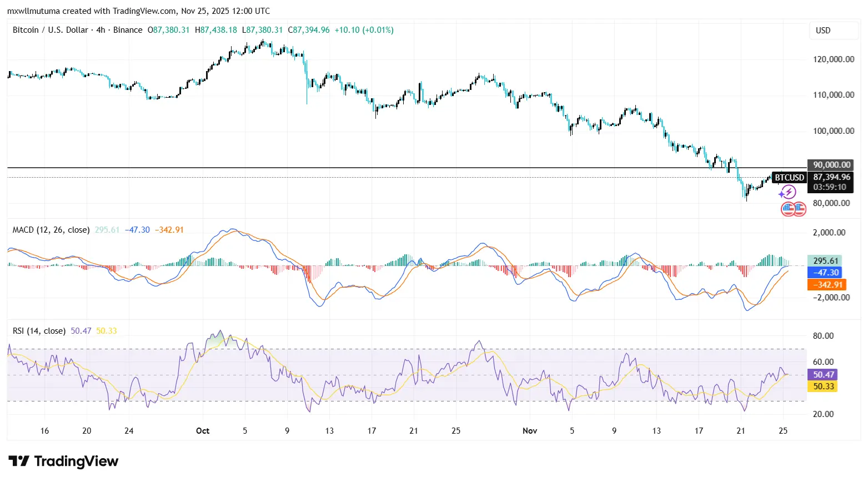
Task: Click the BTCUSD label on the price axis
Action: tap(789, 177)
